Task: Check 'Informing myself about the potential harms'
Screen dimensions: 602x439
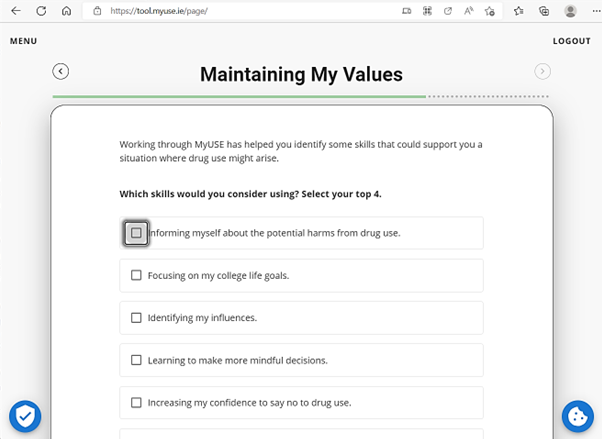Action: point(137,233)
